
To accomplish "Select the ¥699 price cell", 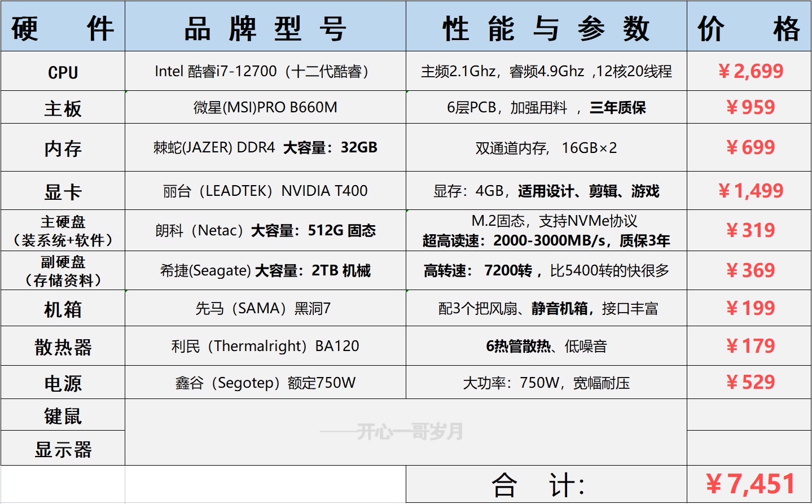I will [x=749, y=147].
